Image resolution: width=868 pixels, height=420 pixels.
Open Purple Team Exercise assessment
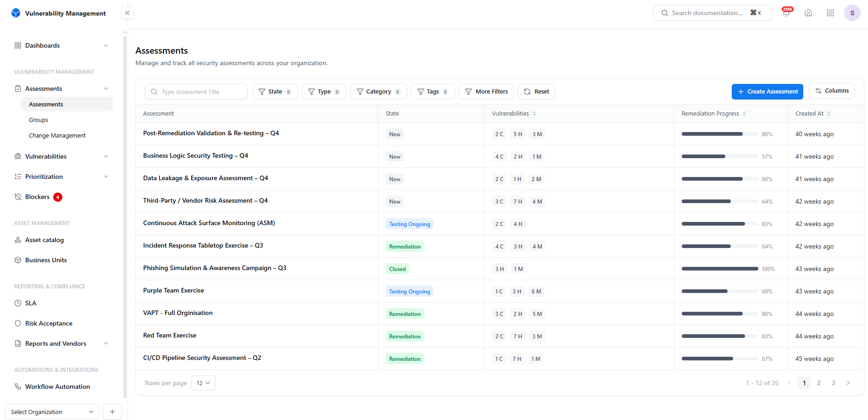click(173, 290)
